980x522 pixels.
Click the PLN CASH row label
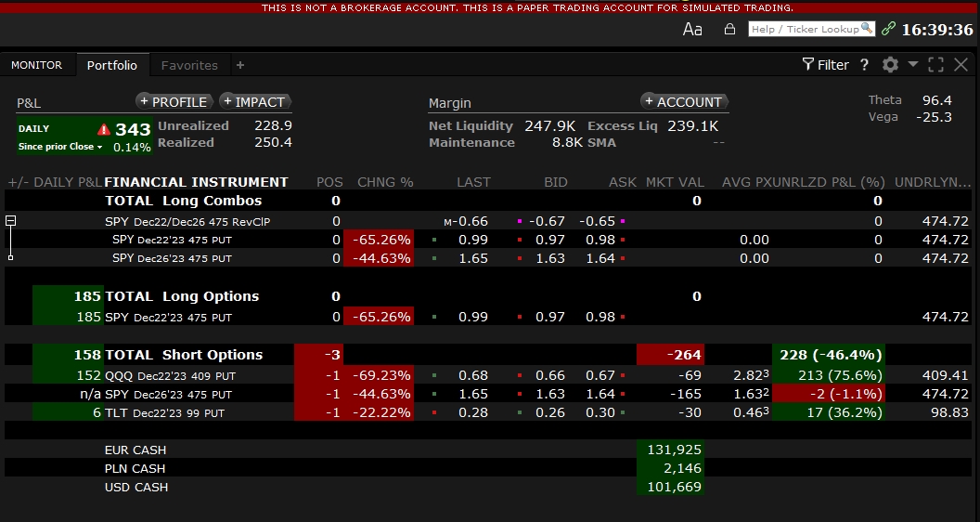pyautogui.click(x=135, y=468)
